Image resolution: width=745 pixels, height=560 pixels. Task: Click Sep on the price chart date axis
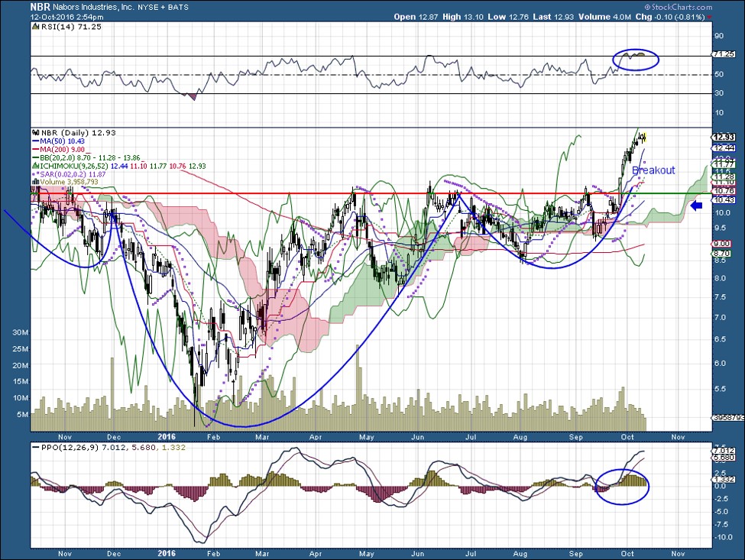coord(576,437)
